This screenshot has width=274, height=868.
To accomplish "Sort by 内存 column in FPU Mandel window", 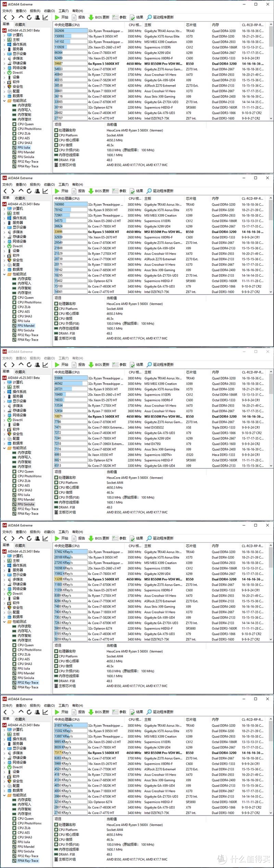I will pos(225,198).
